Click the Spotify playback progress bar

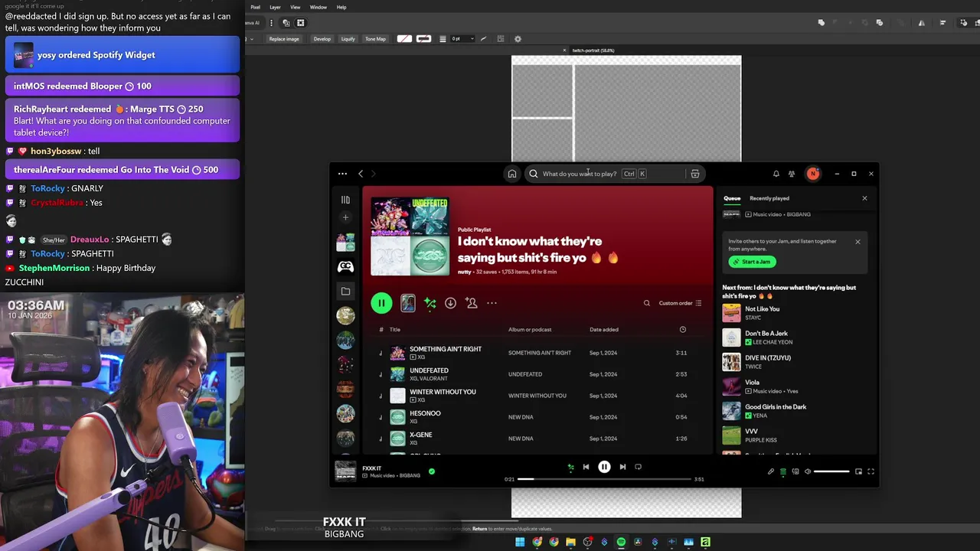click(x=603, y=479)
